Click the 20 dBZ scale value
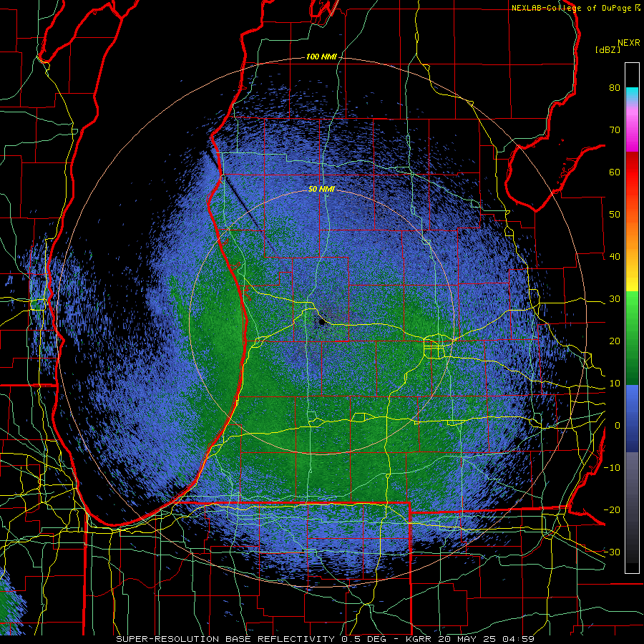 [x=615, y=341]
